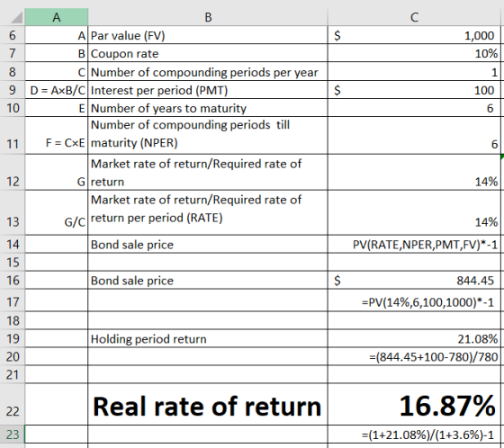Click 'PV(RATE,NPER,PMT,FV)*-1' formula text cell
Image resolution: width=504 pixels, height=448 pixels.
click(414, 245)
